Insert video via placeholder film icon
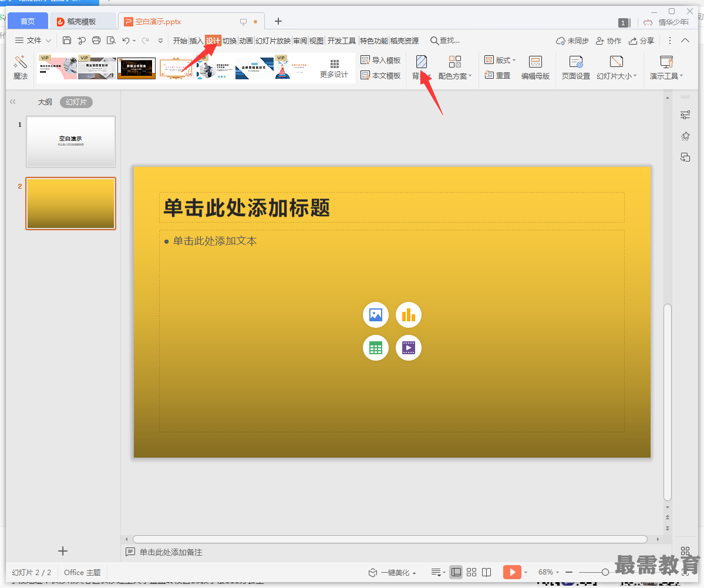 [x=409, y=348]
